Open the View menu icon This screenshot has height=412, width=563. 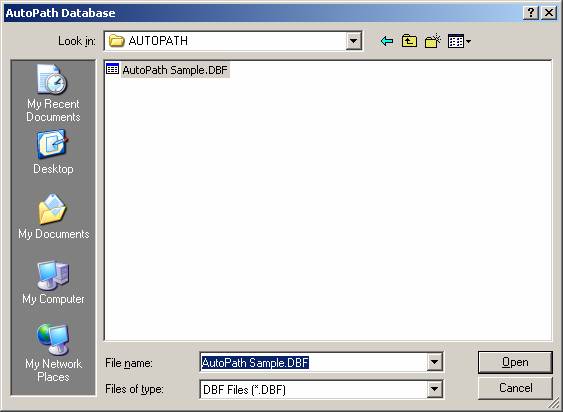459,41
